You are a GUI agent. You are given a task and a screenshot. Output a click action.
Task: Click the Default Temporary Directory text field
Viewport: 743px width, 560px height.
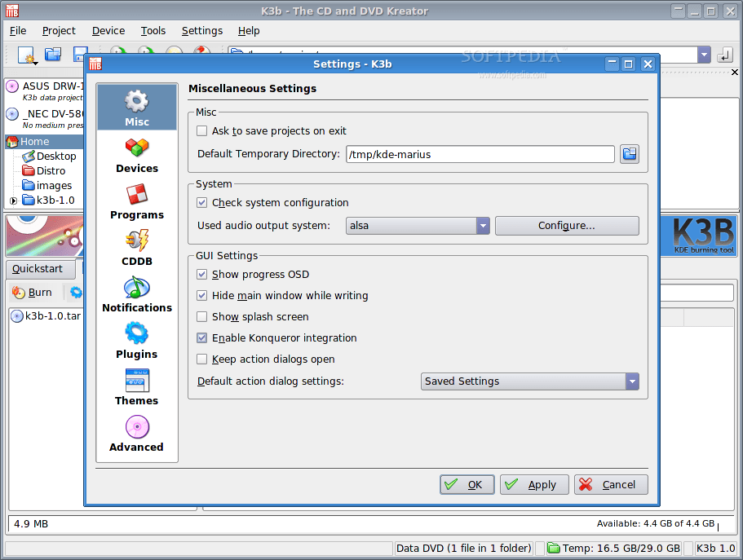pyautogui.click(x=480, y=154)
